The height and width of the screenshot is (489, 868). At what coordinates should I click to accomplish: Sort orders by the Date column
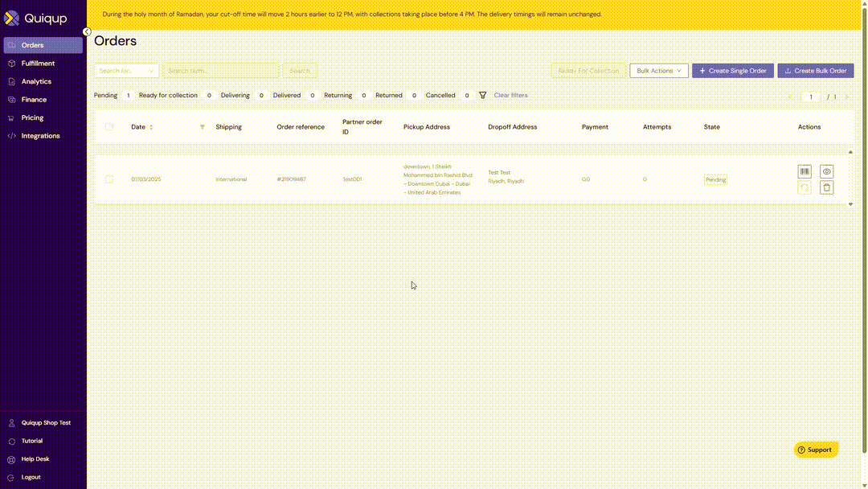[x=142, y=127]
